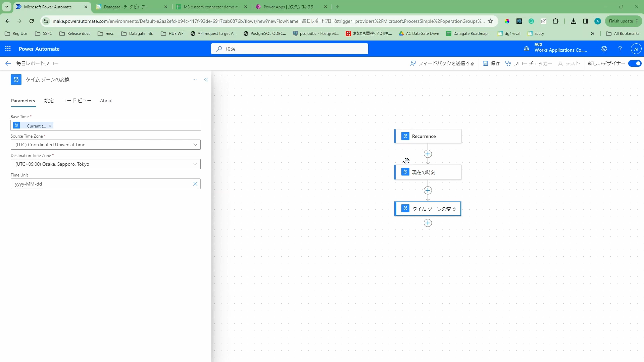This screenshot has width=644, height=362.
Task: Open the accsy bookmark
Action: pos(536,34)
